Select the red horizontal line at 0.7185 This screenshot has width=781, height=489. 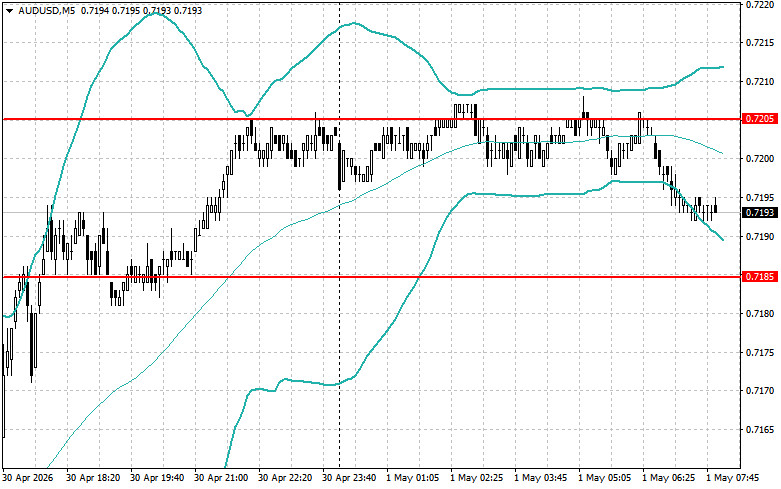pyautogui.click(x=371, y=276)
